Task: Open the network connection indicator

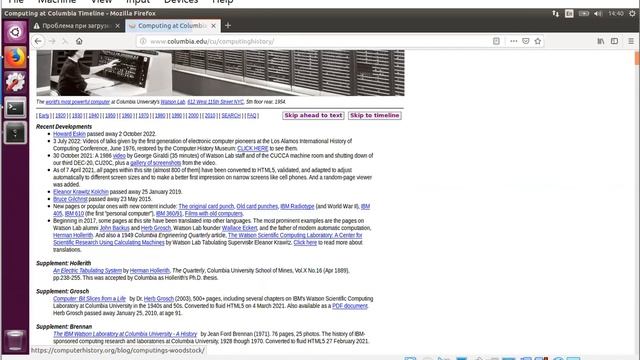Action: [556, 13]
